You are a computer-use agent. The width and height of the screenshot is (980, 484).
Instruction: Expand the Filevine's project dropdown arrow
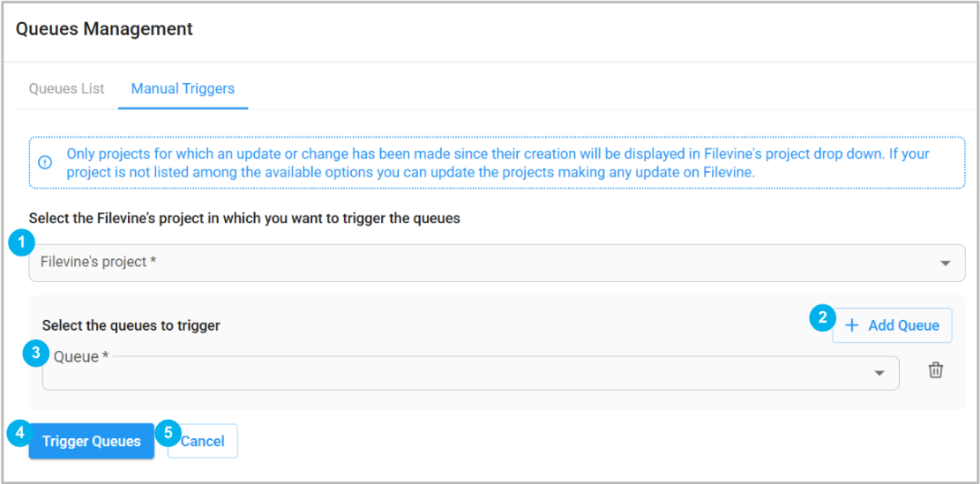pos(946,264)
